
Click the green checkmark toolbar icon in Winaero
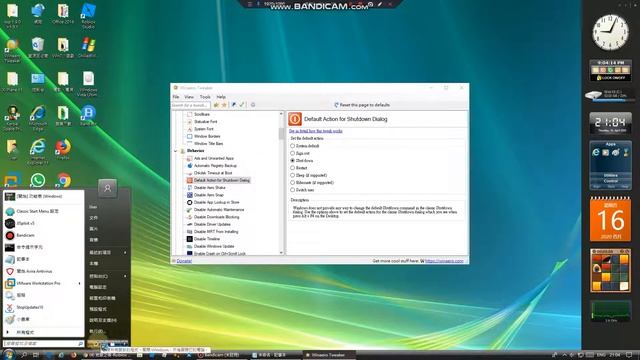coord(242,105)
